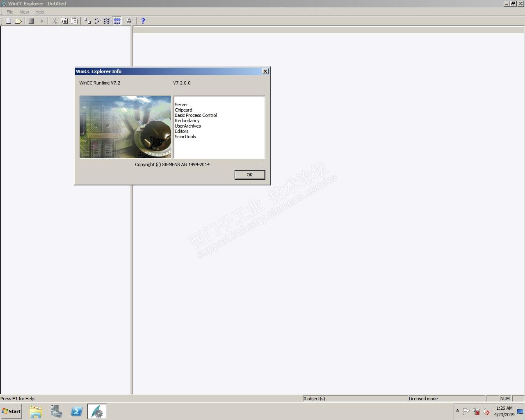Click the muted speaker tray icon
525x420 pixels.
[486, 411]
